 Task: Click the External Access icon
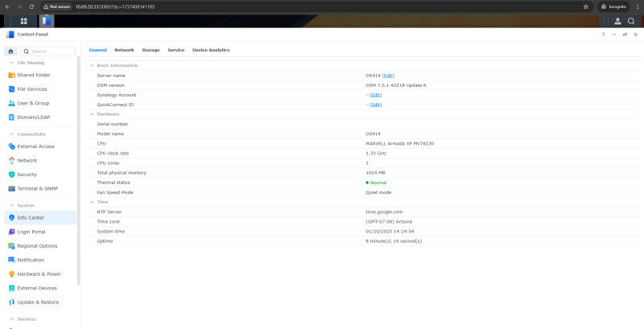[x=11, y=146]
